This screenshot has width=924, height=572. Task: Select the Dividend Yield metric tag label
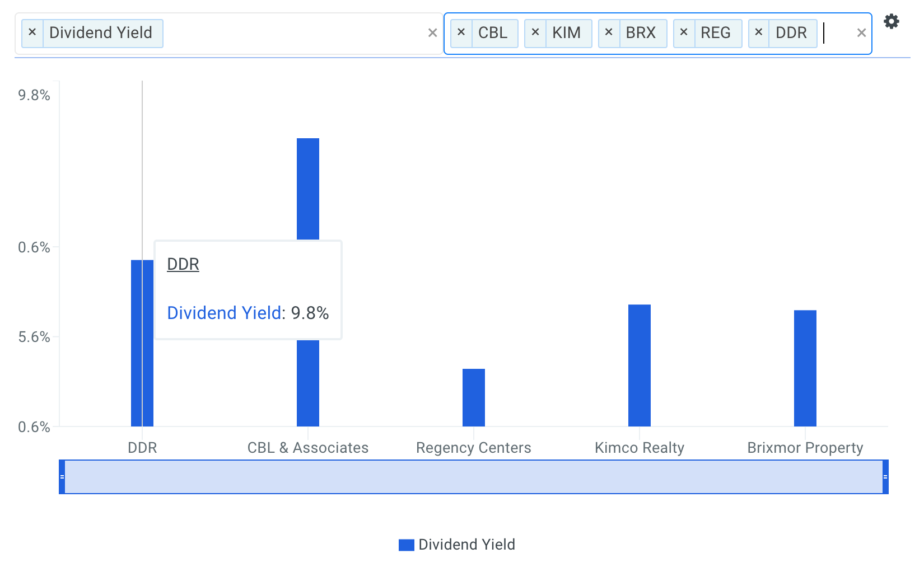(101, 33)
